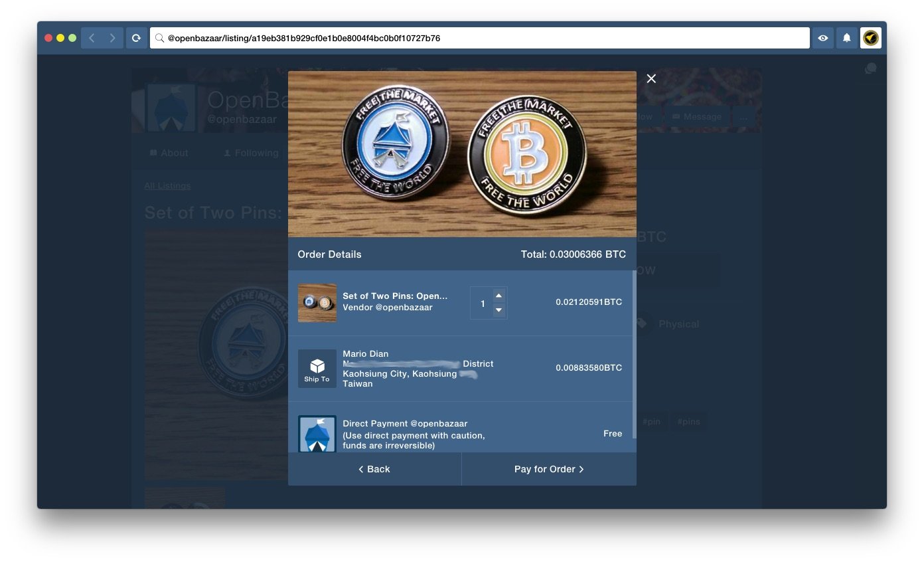924x562 pixels.
Task: Open the user avatar menu in the top bar
Action: pos(871,38)
